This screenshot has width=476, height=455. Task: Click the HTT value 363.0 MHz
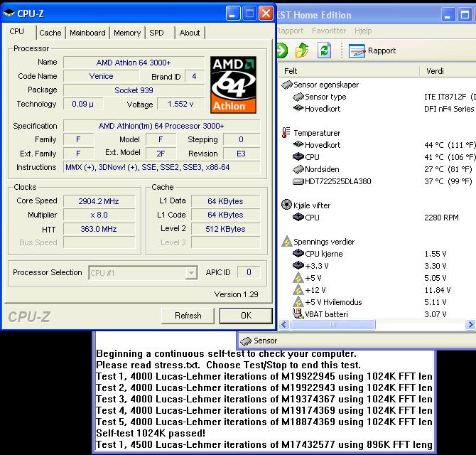[x=99, y=229]
